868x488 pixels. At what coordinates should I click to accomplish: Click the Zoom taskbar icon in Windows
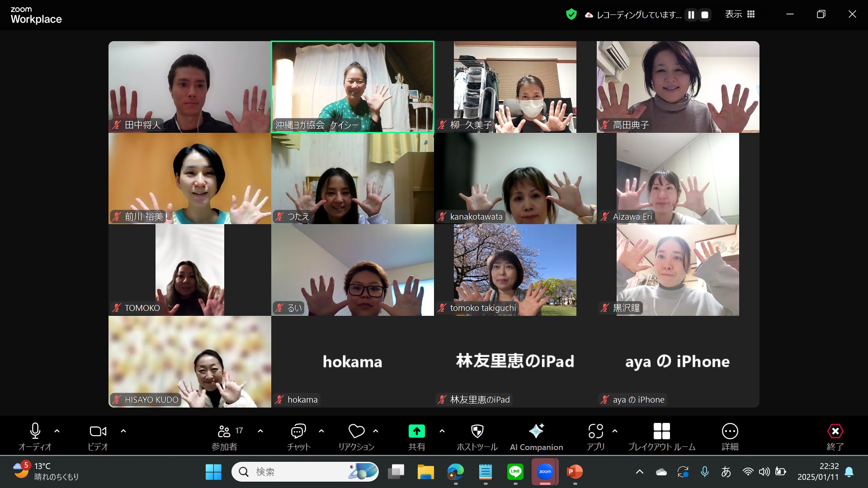544,472
